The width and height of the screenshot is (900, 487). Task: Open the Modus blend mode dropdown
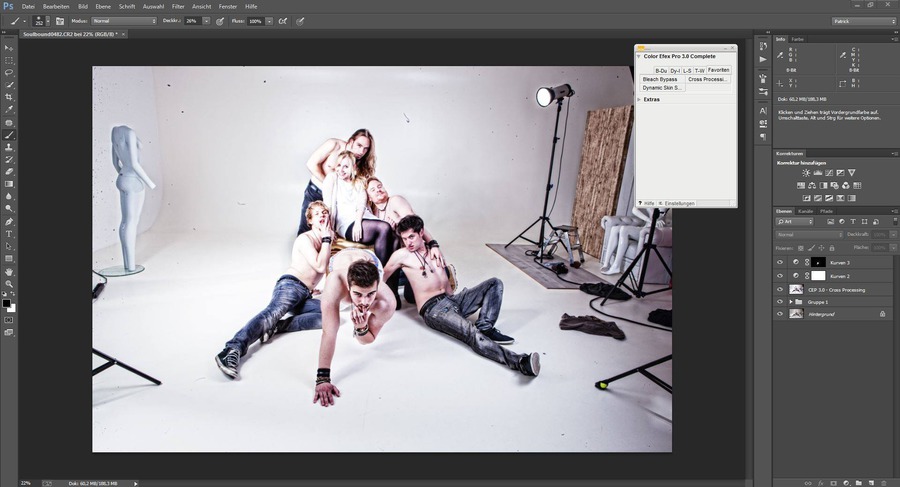(124, 20)
